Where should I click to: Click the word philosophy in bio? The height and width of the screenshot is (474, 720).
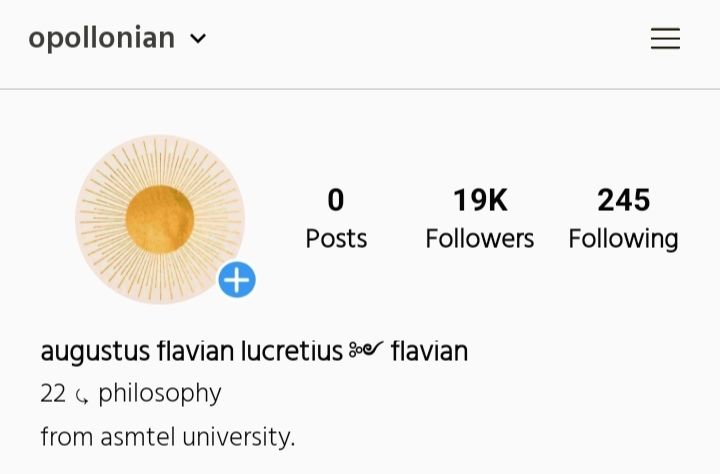pyautogui.click(x=160, y=394)
